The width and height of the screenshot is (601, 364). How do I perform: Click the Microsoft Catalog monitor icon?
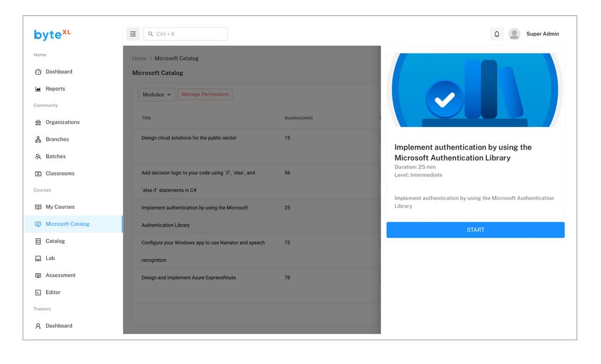coord(38,224)
